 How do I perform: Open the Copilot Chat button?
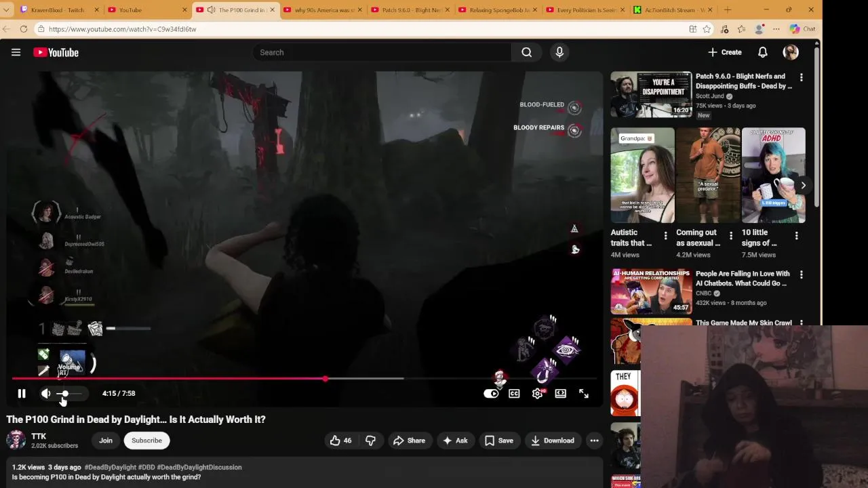[803, 29]
